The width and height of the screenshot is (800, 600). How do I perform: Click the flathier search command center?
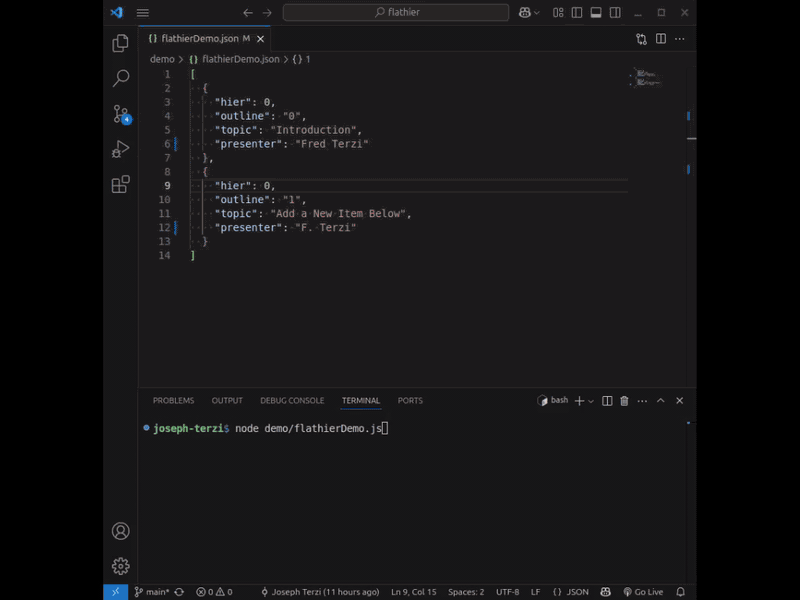coord(396,12)
